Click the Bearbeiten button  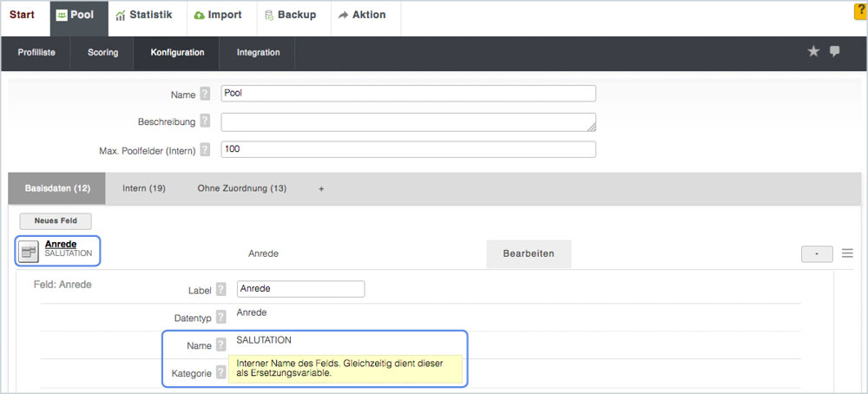(529, 253)
